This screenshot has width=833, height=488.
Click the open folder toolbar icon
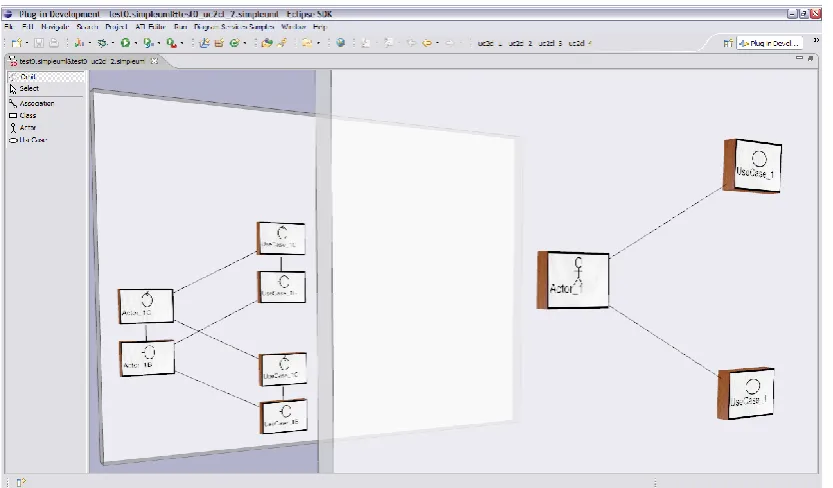point(307,43)
